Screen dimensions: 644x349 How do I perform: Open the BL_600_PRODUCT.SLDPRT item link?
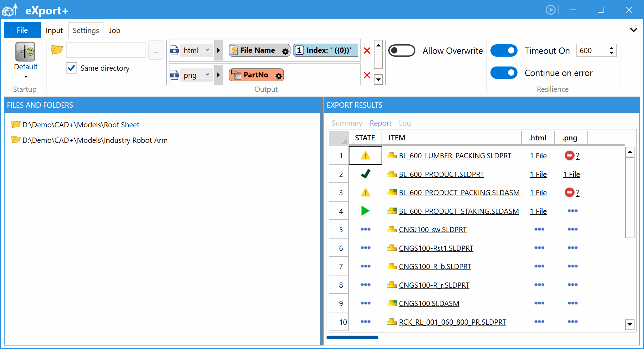click(441, 174)
